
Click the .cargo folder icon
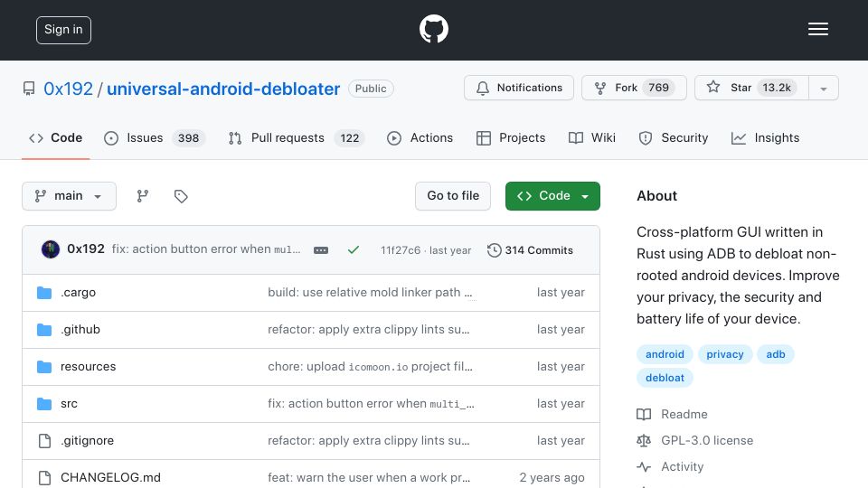(x=44, y=293)
